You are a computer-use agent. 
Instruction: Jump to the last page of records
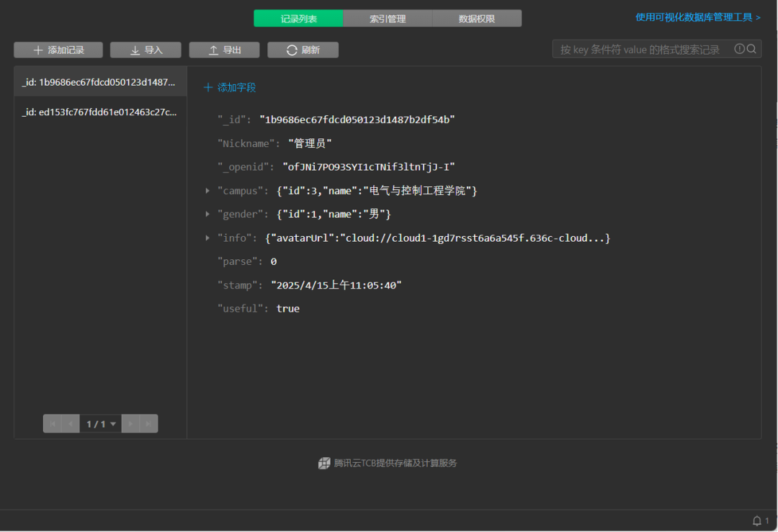(148, 424)
